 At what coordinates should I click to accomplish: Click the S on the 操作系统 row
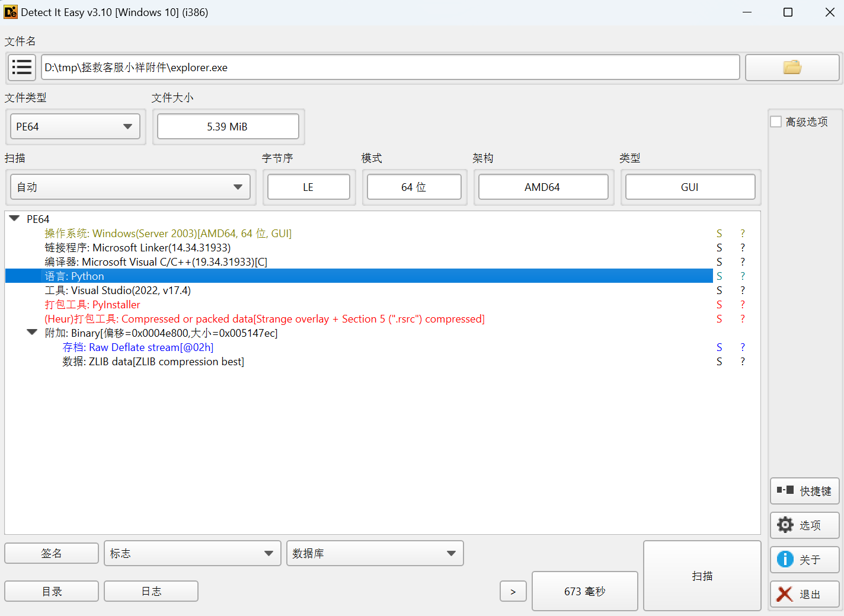720,233
